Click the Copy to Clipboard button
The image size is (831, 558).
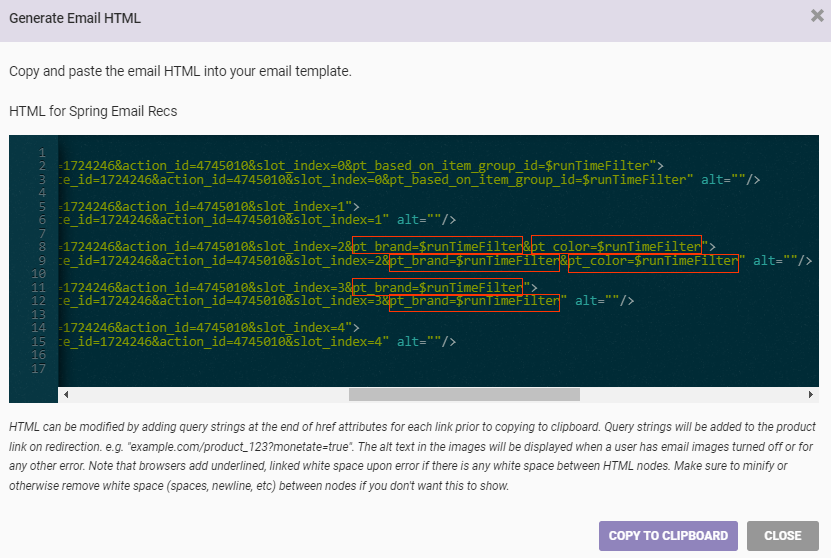coord(668,535)
